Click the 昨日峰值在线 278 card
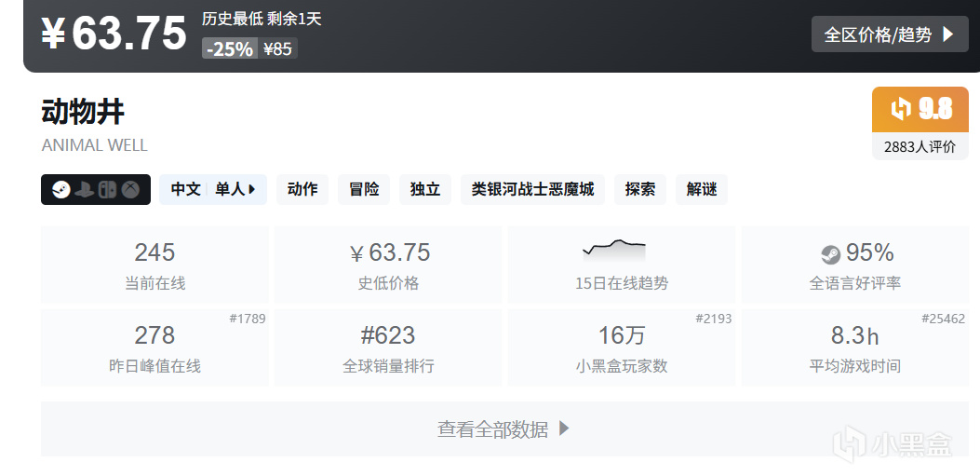The height and width of the screenshot is (476, 980). pos(155,347)
